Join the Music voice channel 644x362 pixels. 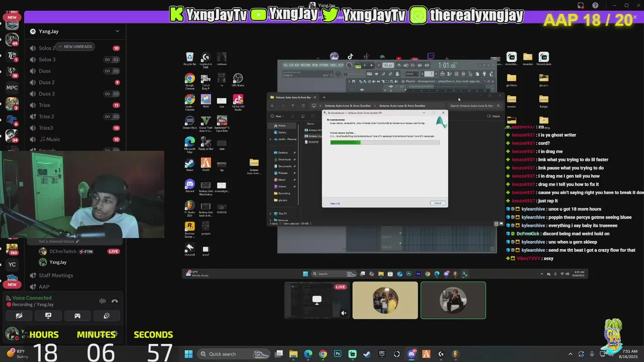pos(74,139)
